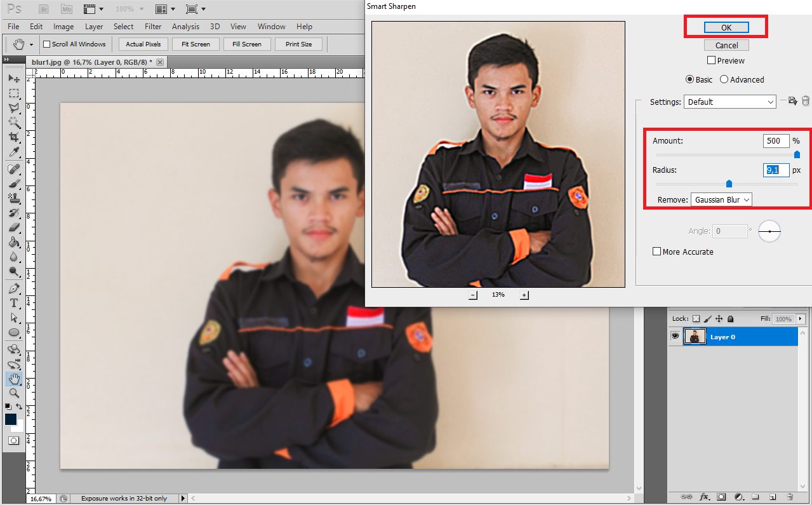Open the Filter menu
812x505 pixels.
point(153,27)
